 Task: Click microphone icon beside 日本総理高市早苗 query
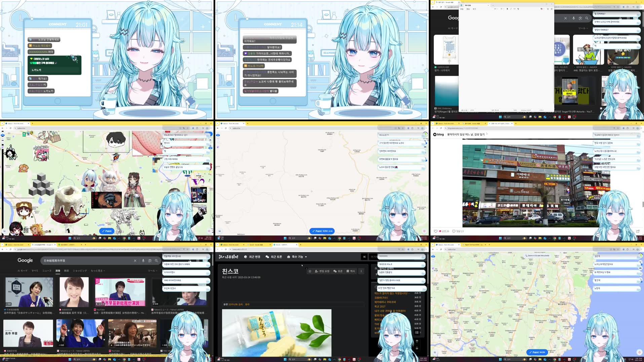143,261
